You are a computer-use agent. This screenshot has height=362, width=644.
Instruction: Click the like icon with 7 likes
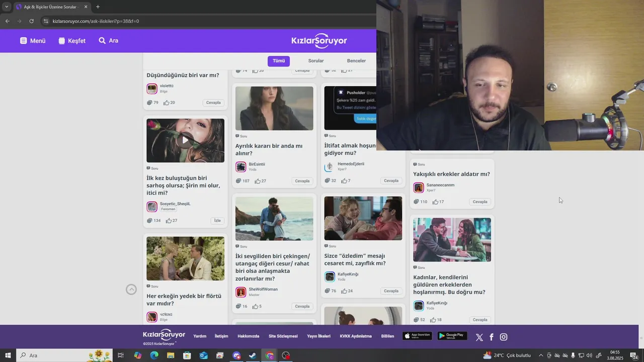click(344, 180)
